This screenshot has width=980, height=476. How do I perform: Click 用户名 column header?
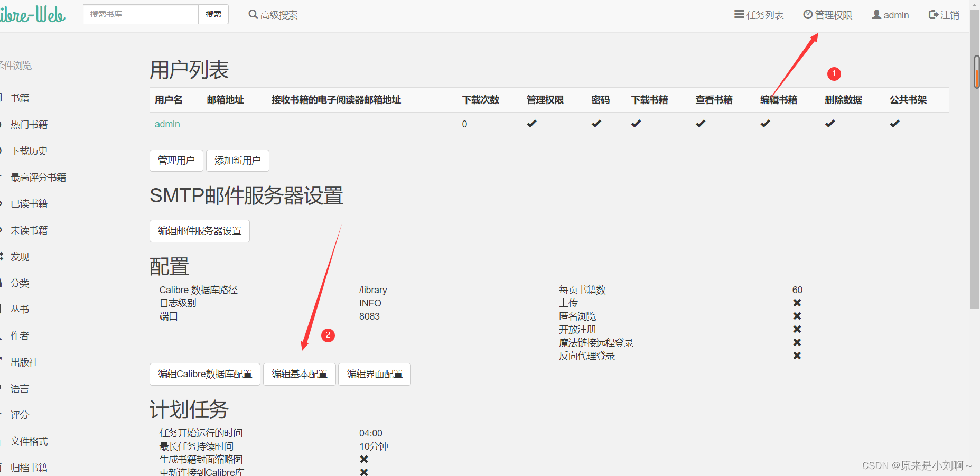pos(169,100)
